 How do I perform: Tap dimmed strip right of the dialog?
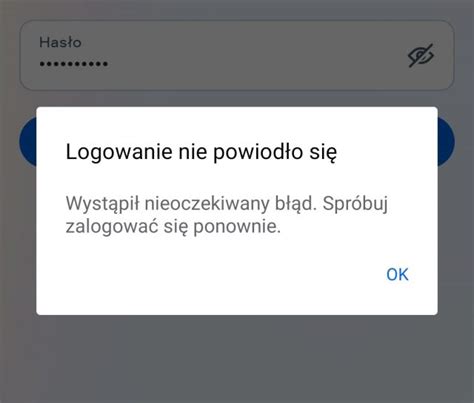456,233
